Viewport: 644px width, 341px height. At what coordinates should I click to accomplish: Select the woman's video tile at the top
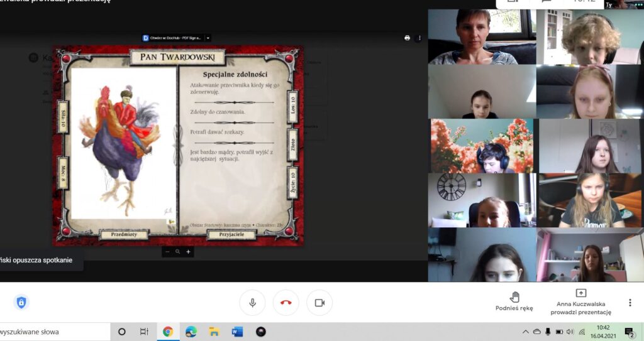482,37
